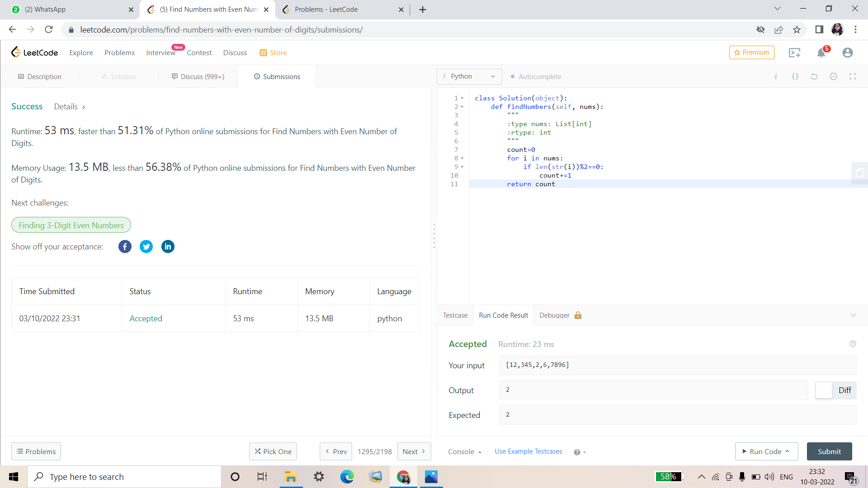
Task: Click the share page icon in address bar
Action: (778, 29)
